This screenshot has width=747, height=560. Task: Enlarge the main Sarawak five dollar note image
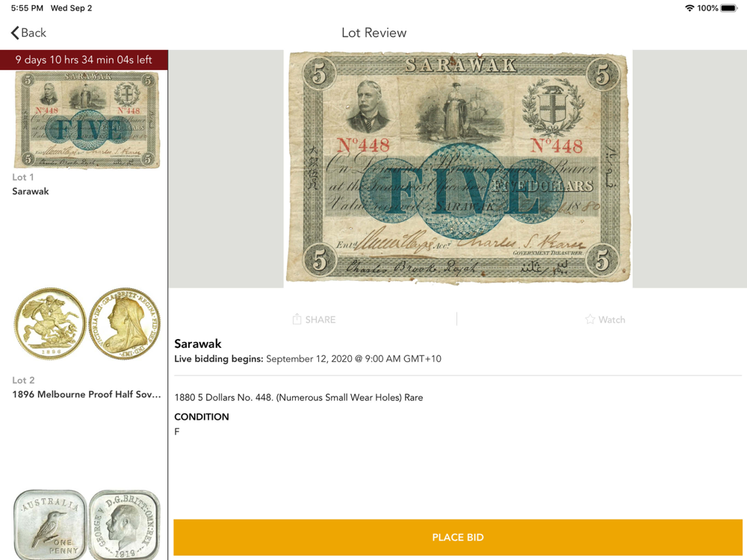coord(458,167)
